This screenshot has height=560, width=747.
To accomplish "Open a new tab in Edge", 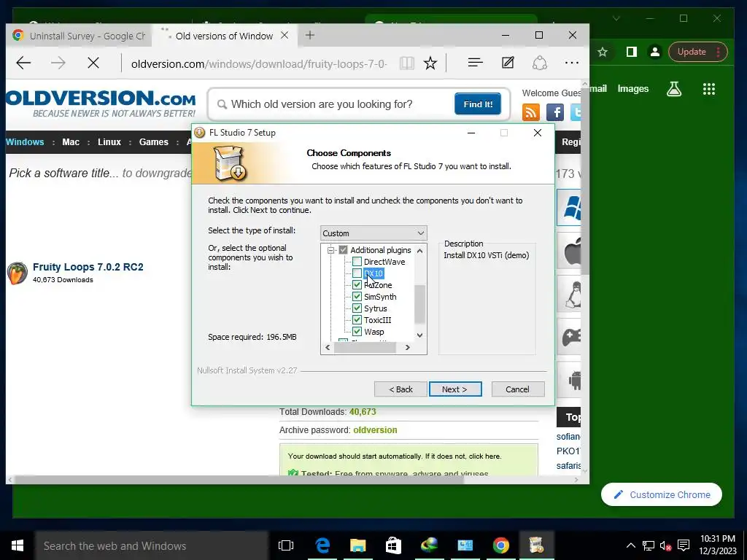I will (x=309, y=35).
